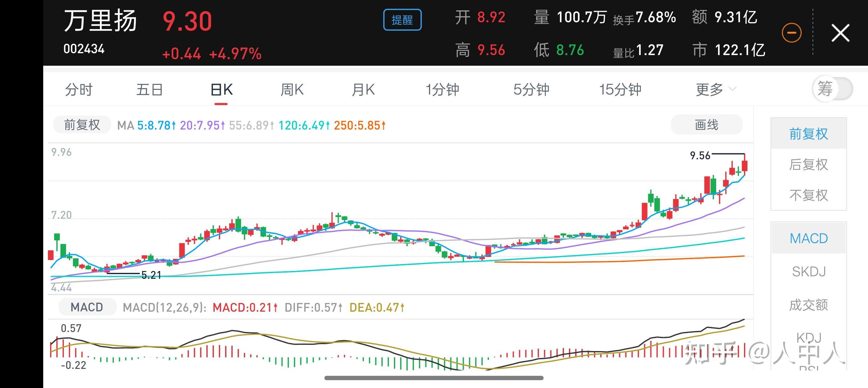Image resolution: width=868 pixels, height=388 pixels.
Task: Switch to the 分时 tab
Action: click(x=79, y=89)
